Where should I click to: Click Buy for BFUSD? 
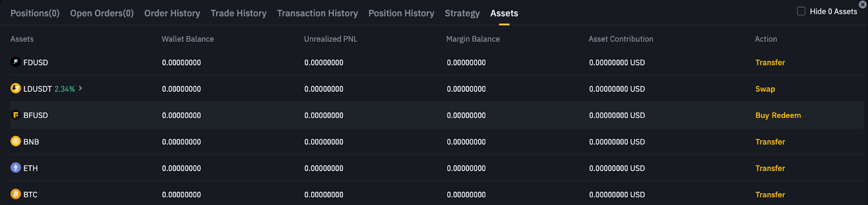762,115
